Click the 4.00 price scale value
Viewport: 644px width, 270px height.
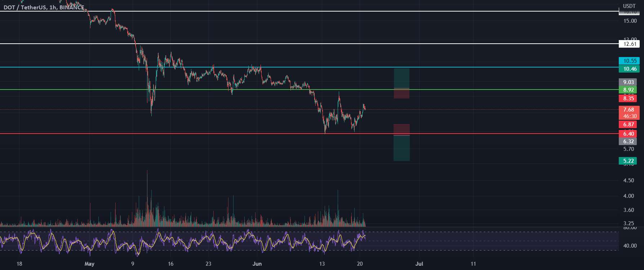[629, 196]
